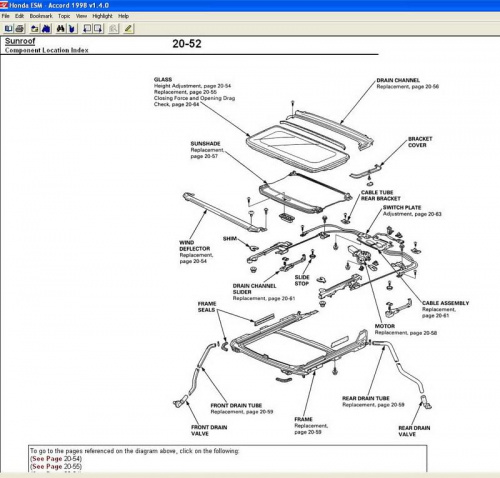Click the Honda ESM title bar app icon
This screenshot has width=500, height=478.
click(x=4, y=5)
